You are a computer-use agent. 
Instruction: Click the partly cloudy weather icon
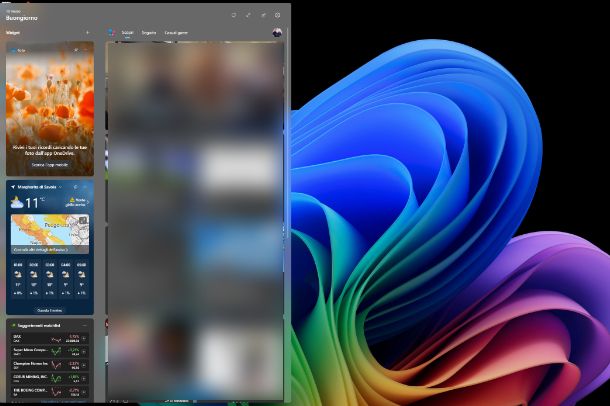pos(17,203)
